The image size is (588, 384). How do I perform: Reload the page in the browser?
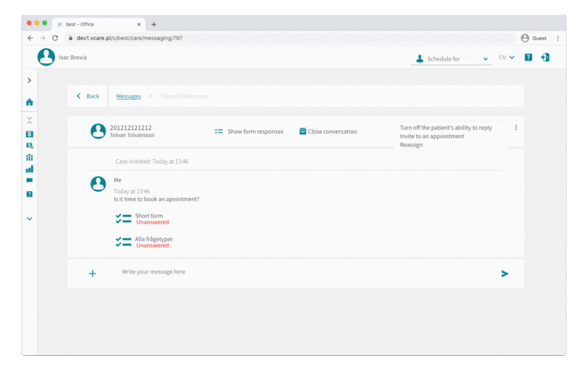55,38
